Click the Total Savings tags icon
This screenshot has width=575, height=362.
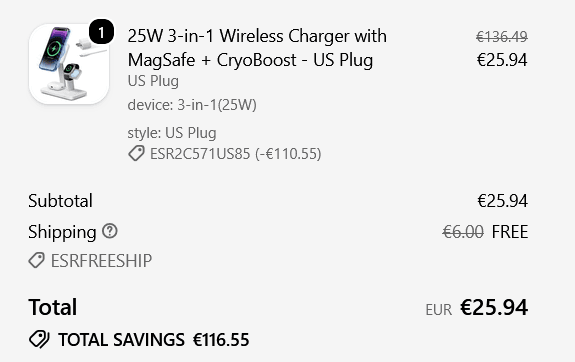click(39, 339)
